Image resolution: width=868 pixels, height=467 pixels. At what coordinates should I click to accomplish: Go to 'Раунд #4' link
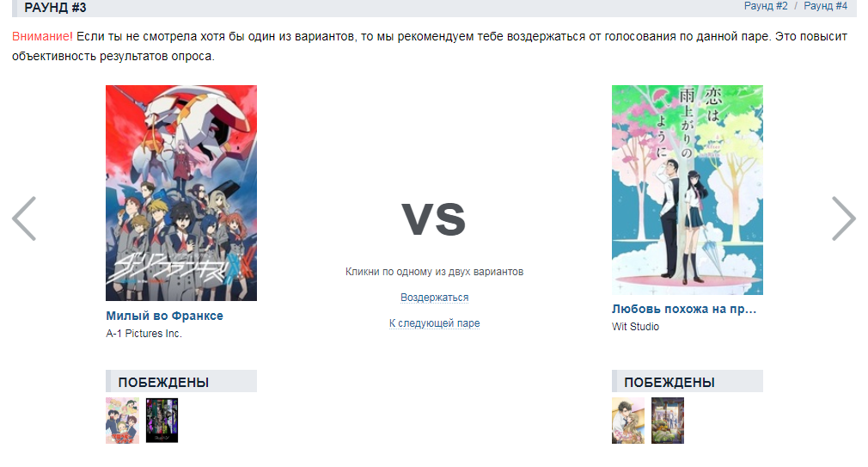tap(825, 6)
